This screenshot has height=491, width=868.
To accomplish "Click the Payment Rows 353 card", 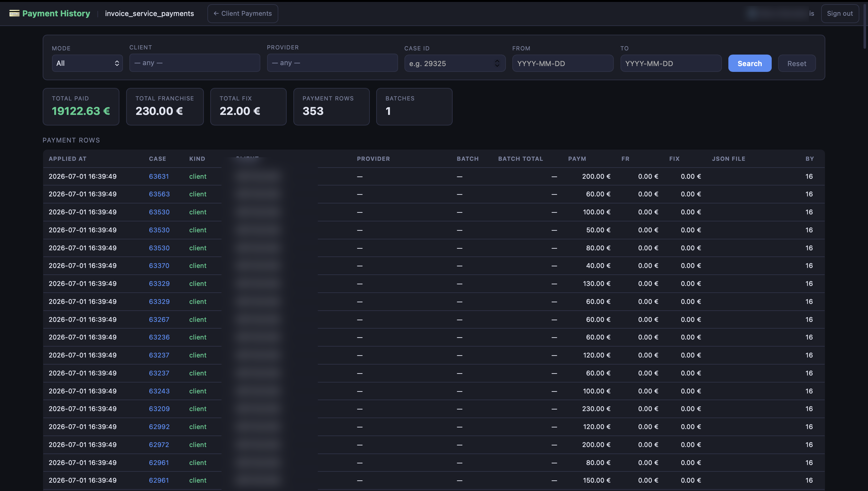I will (331, 107).
